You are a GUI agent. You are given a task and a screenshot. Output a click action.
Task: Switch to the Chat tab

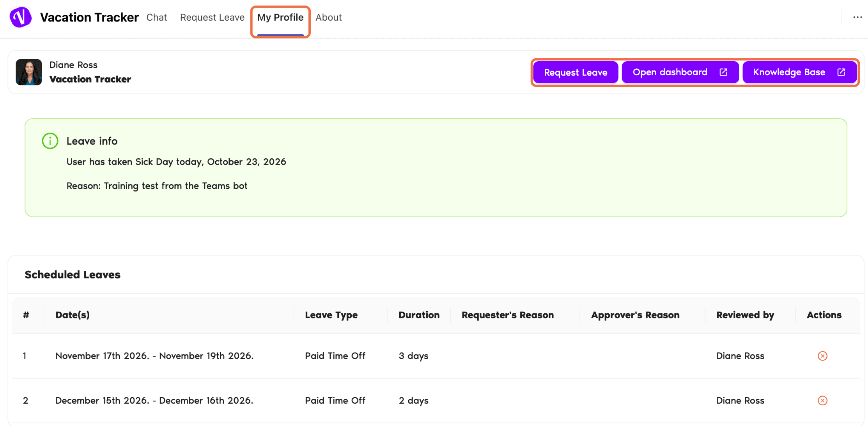(156, 18)
